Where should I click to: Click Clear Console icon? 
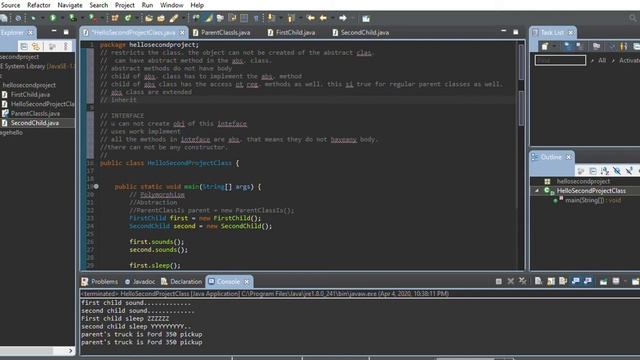pos(538,281)
